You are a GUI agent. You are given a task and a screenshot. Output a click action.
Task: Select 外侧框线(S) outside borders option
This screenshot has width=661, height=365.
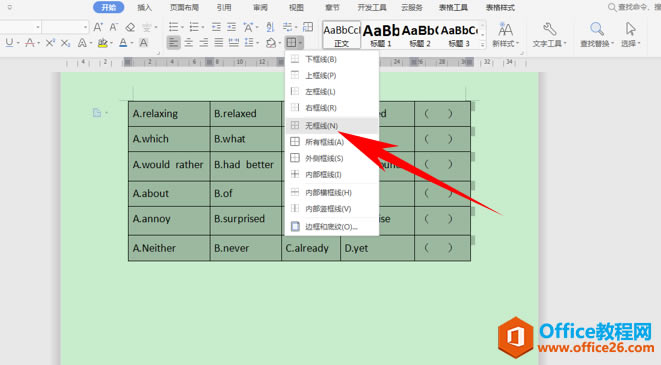(x=332, y=158)
